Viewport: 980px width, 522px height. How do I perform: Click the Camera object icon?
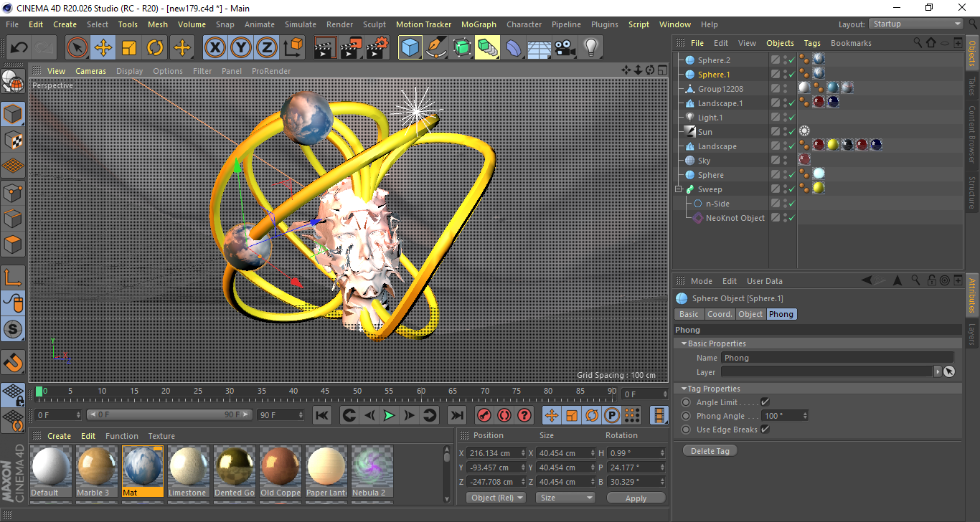[x=565, y=48]
